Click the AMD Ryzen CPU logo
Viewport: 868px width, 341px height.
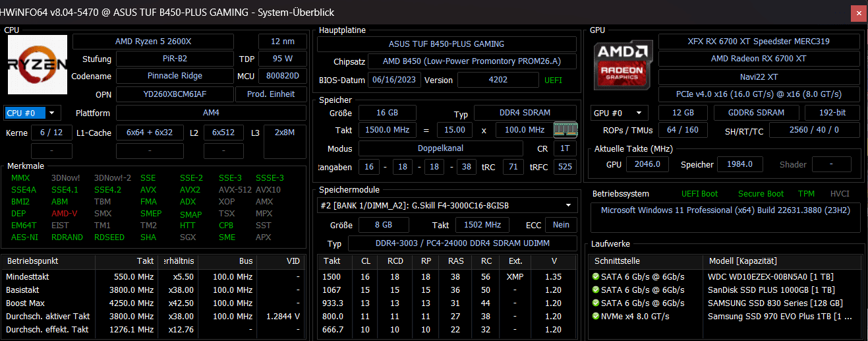[37, 65]
